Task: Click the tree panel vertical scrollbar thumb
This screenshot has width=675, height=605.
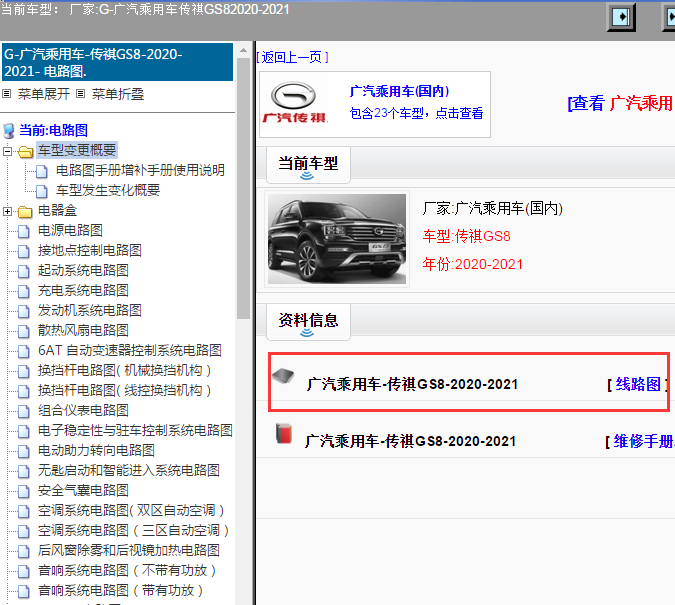Action: coord(243,188)
